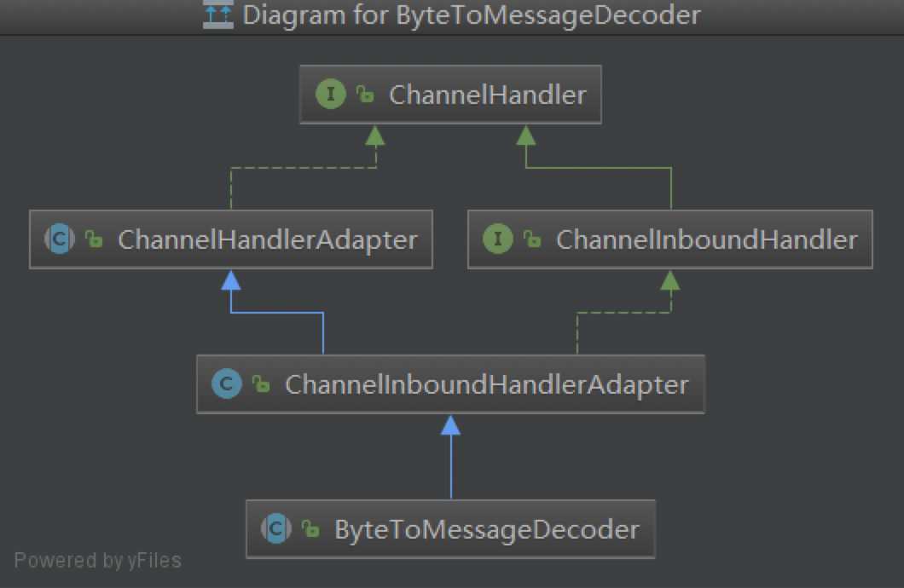904x588 pixels.
Task: Select the ChannelHandlerAdapter node label
Action: pos(268,240)
